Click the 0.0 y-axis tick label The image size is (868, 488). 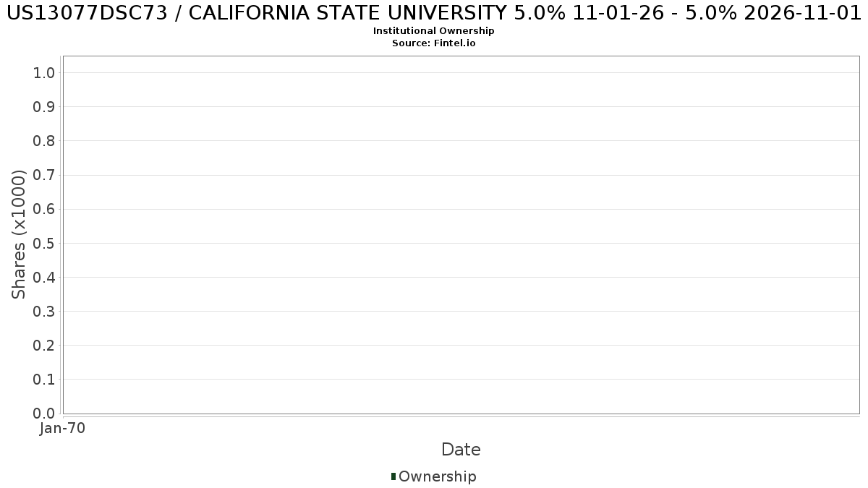pos(44,414)
